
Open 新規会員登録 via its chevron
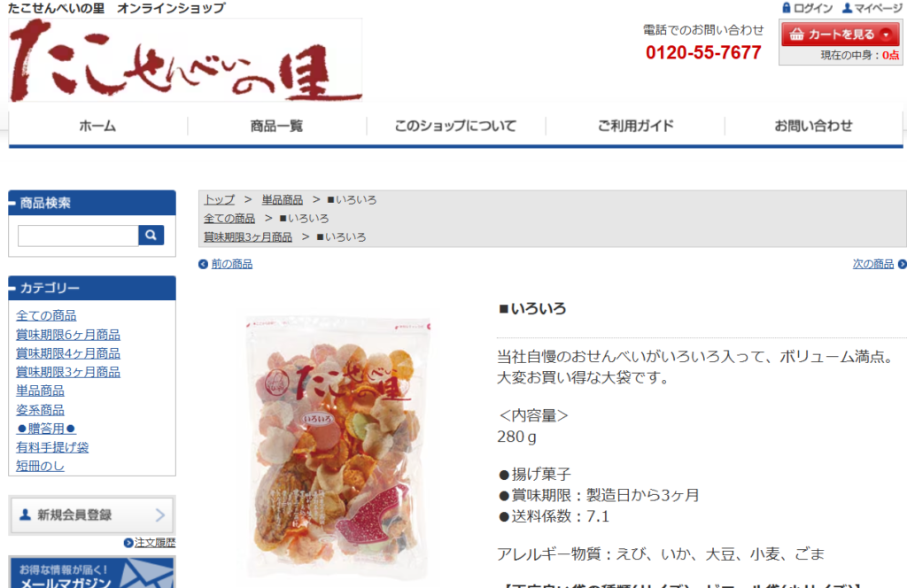point(160,515)
